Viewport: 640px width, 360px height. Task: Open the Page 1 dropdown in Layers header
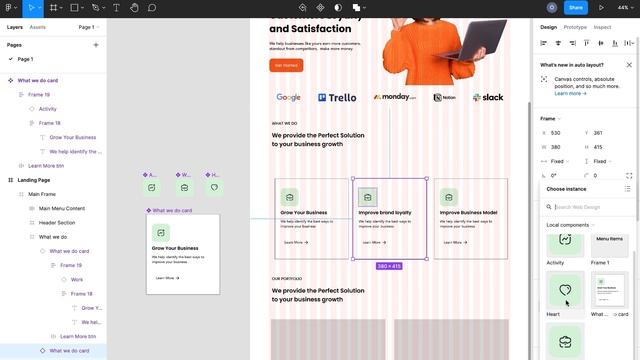[x=89, y=27]
